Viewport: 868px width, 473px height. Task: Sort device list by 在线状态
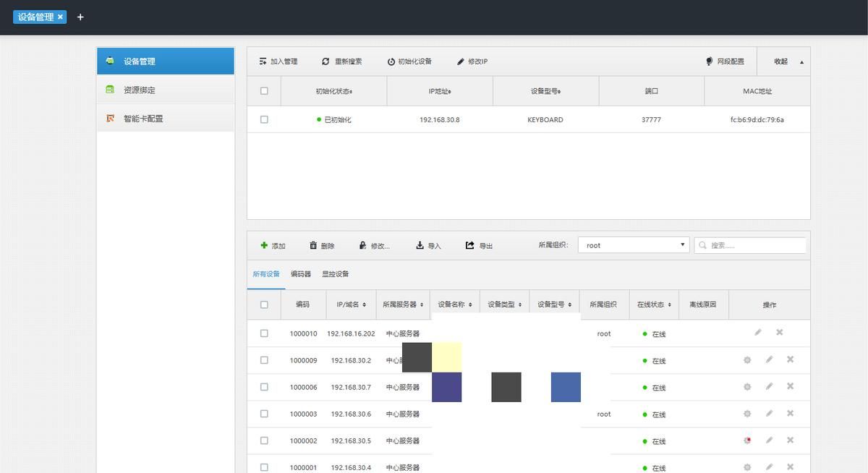654,304
